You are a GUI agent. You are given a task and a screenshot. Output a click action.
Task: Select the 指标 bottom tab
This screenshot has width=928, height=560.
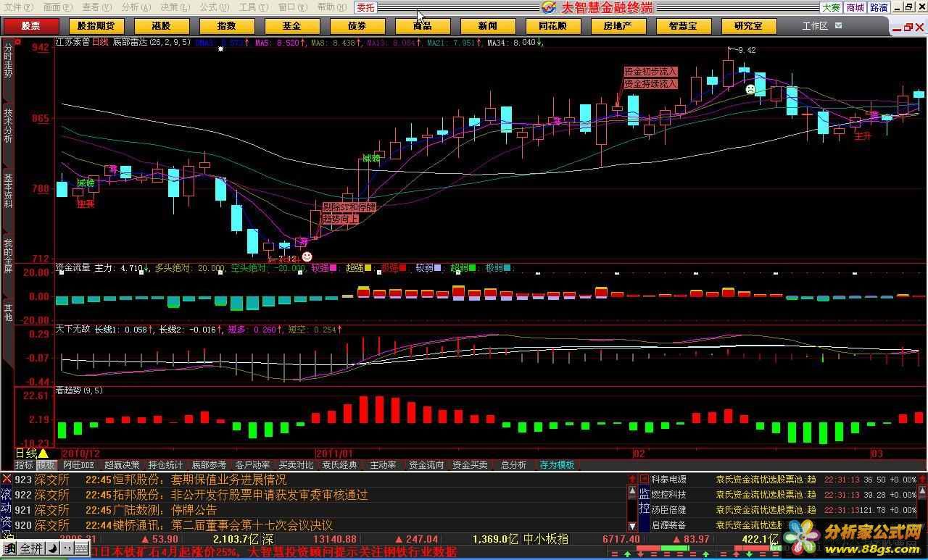point(24,465)
